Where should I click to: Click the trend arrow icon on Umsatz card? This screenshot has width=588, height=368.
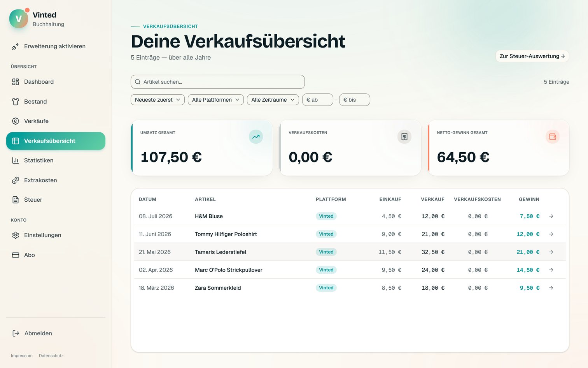256,137
